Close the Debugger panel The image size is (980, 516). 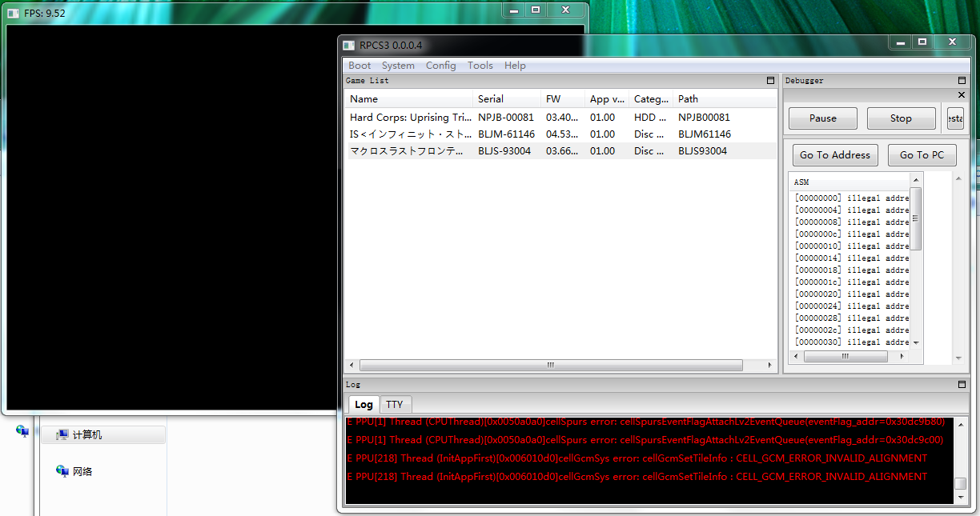point(962,95)
